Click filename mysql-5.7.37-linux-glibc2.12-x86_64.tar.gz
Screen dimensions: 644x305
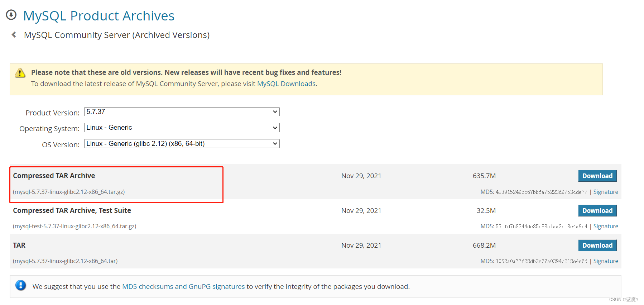(69, 192)
